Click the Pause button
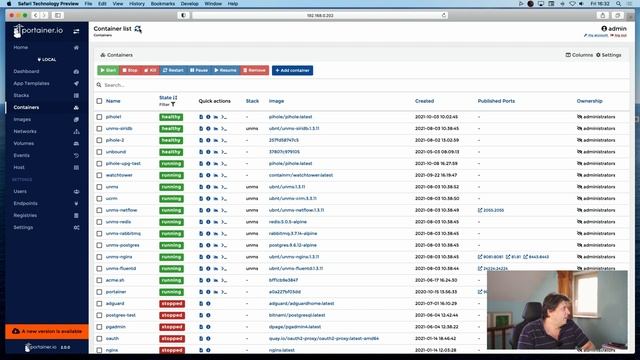The image size is (640, 360). (199, 70)
